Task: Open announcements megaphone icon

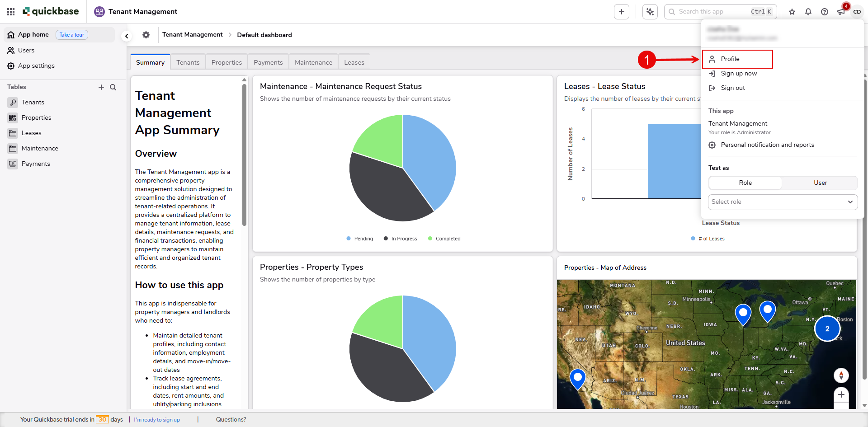Action: [x=841, y=12]
